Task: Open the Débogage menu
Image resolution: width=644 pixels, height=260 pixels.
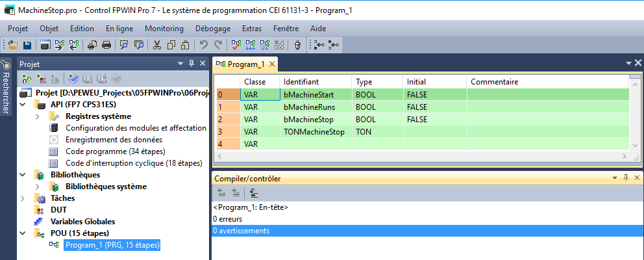Action: click(213, 29)
